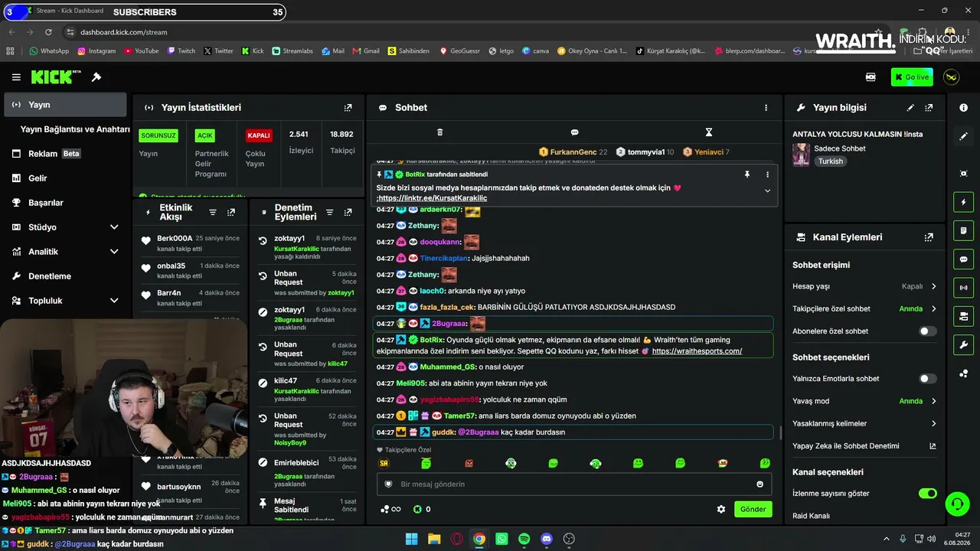980x551 pixels.
Task: Toggle Yalnızca Emotlarla sohbet switch
Action: tap(927, 379)
